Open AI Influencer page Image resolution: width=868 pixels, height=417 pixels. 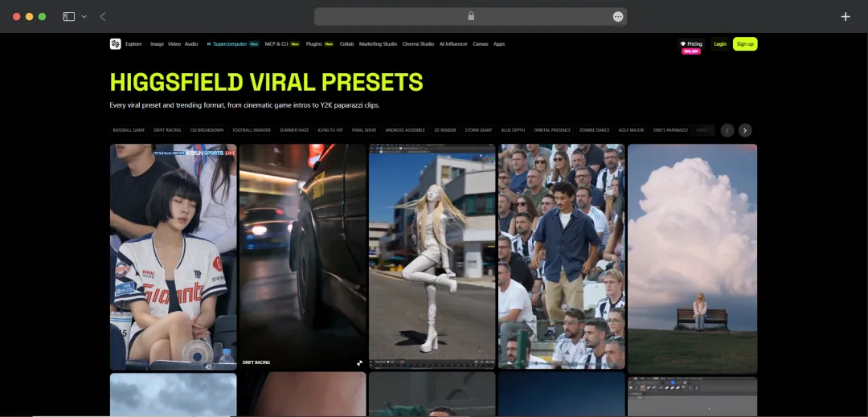pyautogui.click(x=453, y=43)
